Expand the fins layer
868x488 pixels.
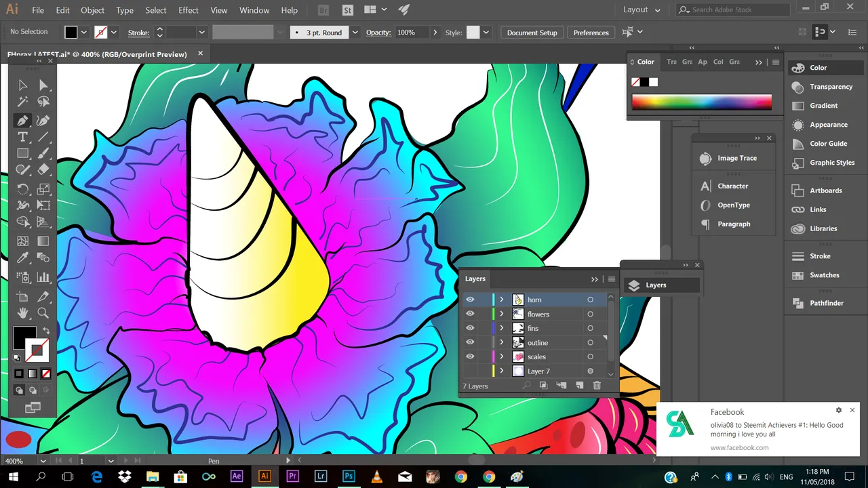point(502,328)
